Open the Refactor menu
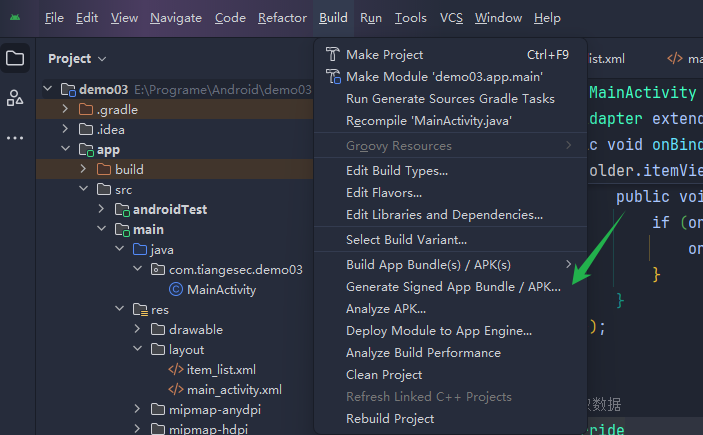The width and height of the screenshot is (703, 435). tap(282, 18)
